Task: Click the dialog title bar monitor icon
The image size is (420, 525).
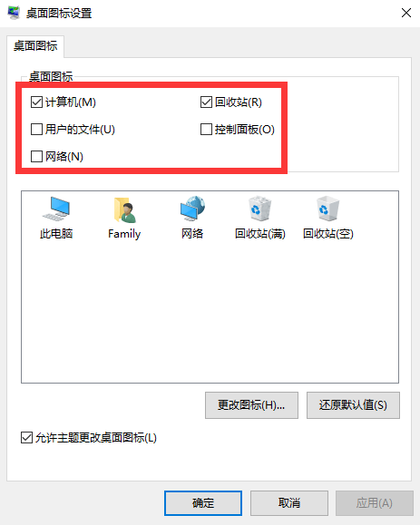Action: pos(14,13)
